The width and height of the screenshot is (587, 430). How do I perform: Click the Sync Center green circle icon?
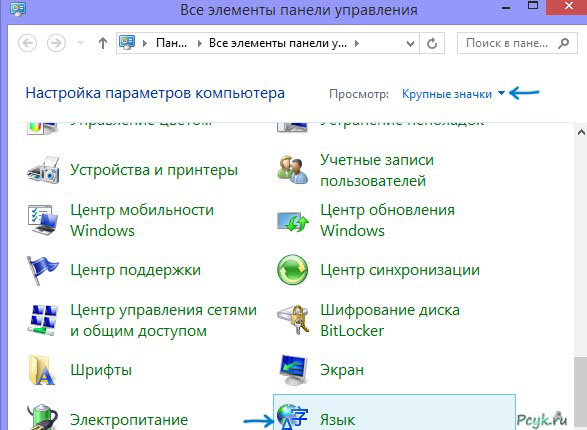click(293, 270)
